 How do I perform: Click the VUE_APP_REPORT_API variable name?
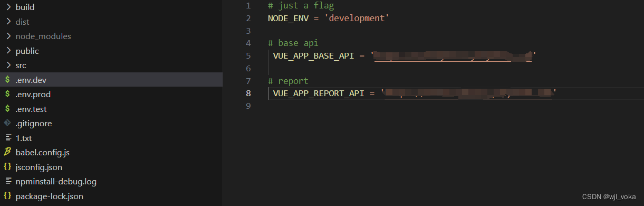(x=319, y=93)
